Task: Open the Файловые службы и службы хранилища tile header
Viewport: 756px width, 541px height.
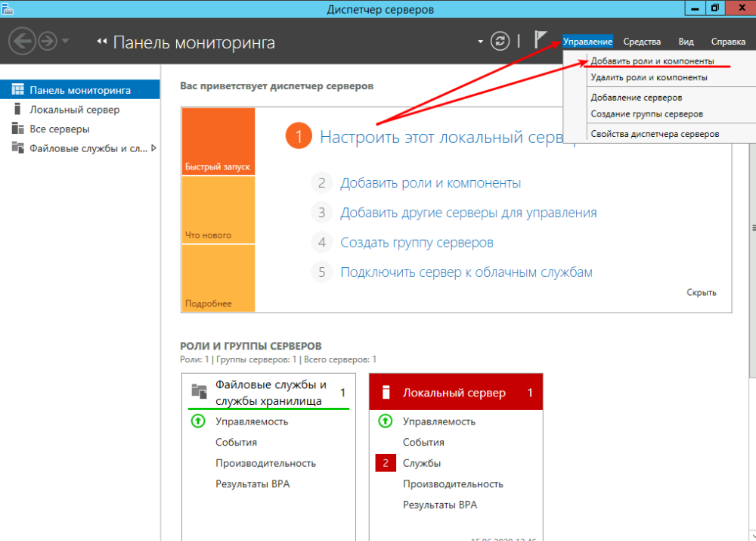Action: tap(268, 392)
